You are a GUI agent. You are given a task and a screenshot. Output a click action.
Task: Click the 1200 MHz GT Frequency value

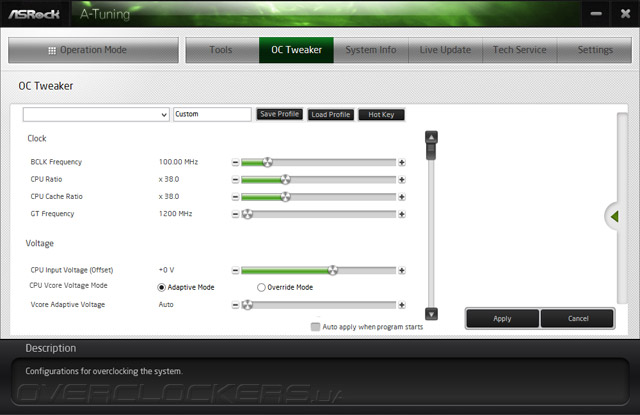176,214
